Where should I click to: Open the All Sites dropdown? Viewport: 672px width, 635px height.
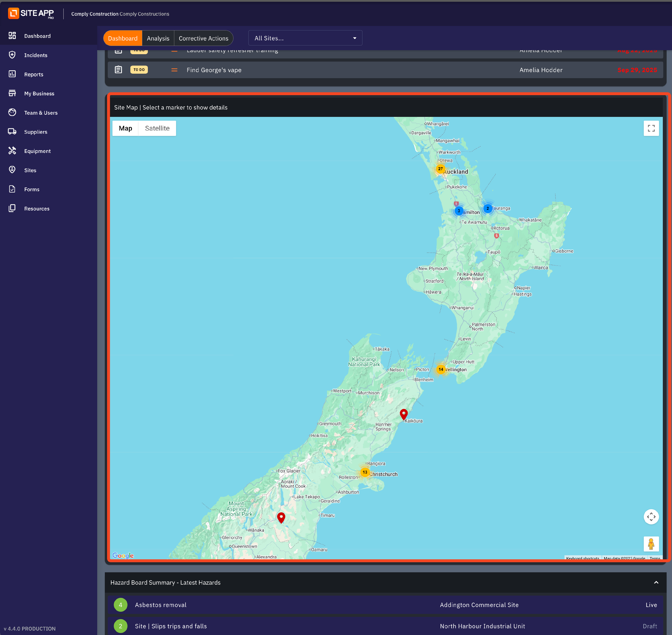(305, 38)
